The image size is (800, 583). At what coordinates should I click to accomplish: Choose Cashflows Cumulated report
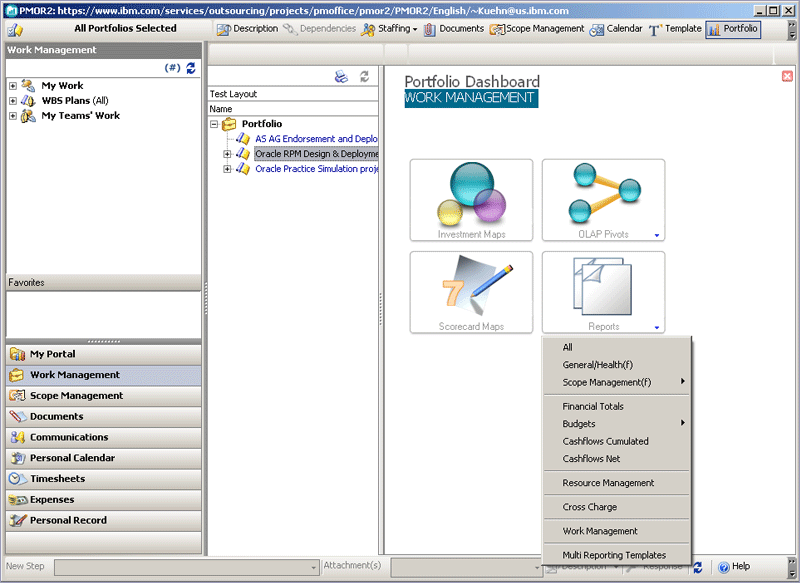point(616,441)
